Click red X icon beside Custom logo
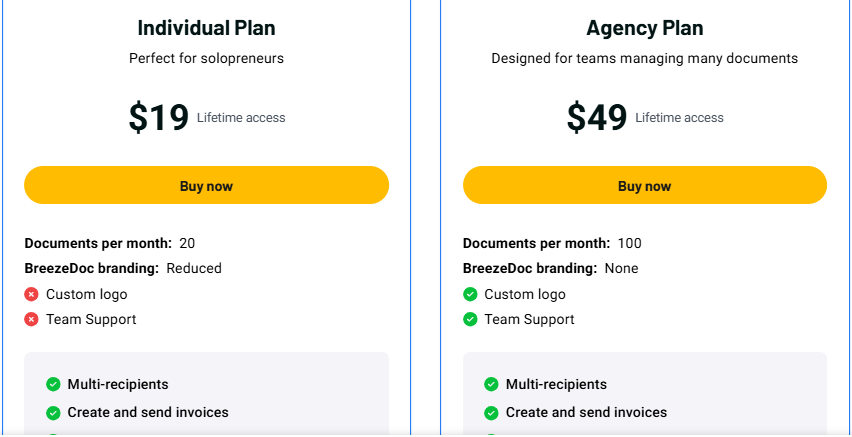The image size is (852, 437). pyautogui.click(x=32, y=295)
